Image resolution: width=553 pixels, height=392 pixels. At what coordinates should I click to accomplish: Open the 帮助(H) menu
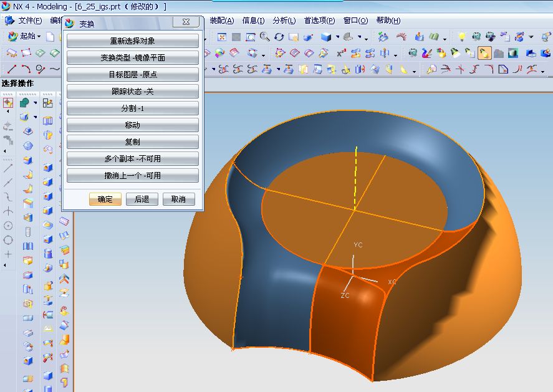[x=388, y=21]
